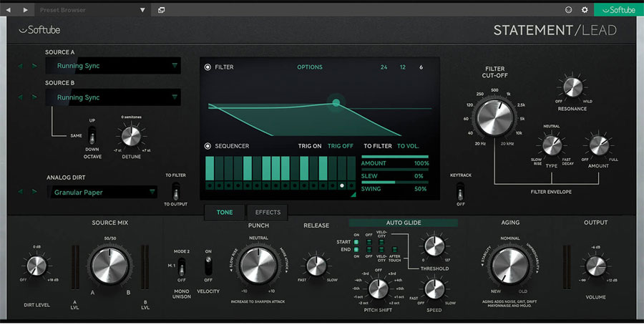Select the previous Source A waveform with the left arrow
Viewport: 644px width, 325px height.
(20, 66)
